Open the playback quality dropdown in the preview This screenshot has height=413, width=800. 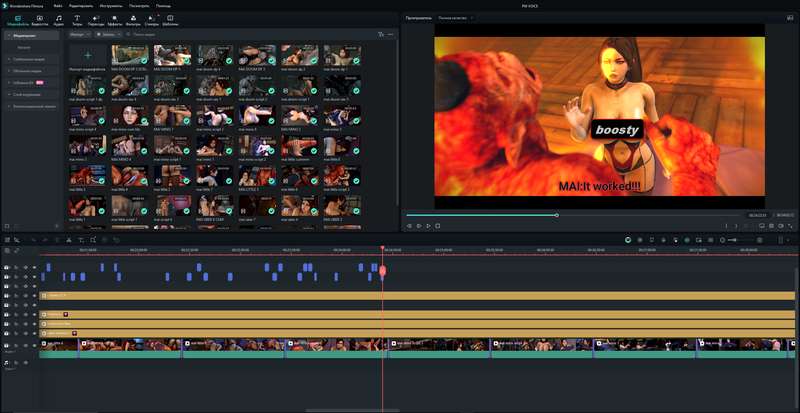[x=456, y=18]
